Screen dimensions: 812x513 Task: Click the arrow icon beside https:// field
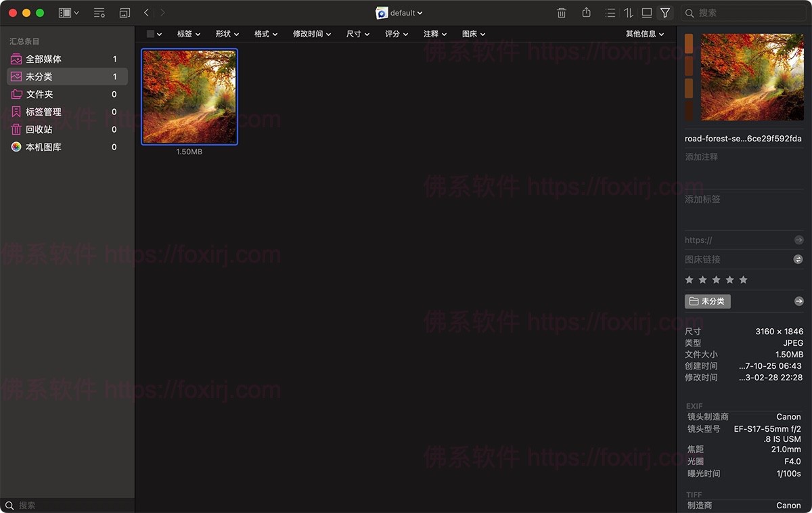coord(798,240)
